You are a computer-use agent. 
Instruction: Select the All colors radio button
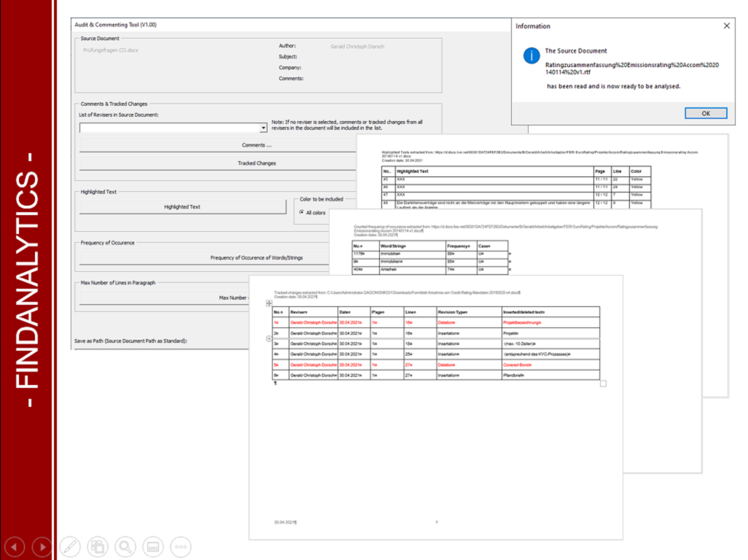[302, 213]
